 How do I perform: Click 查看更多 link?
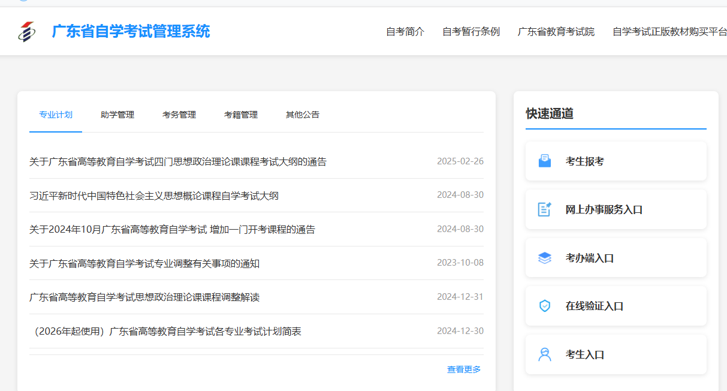464,369
